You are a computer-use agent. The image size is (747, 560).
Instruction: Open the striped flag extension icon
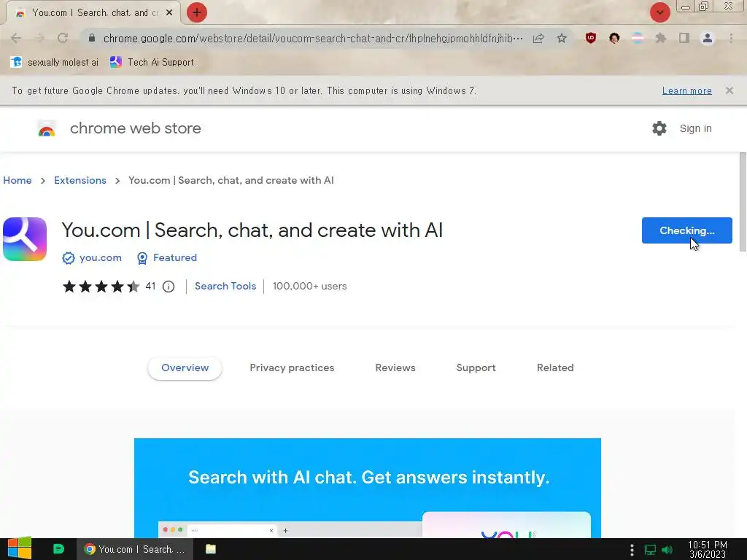[638, 38]
